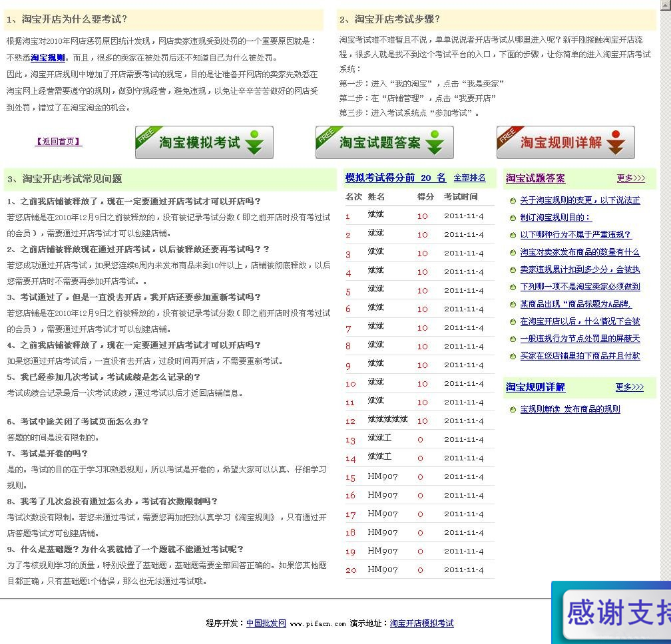The image size is (671, 644).
Task: Click FAQ question 5、我已经参加几次考试
Action: 104,377
